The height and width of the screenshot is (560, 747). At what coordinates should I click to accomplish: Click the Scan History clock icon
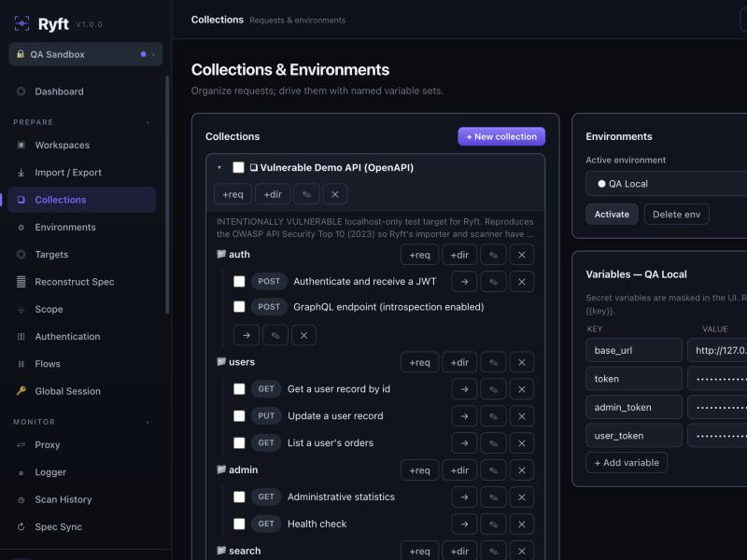[21, 500]
